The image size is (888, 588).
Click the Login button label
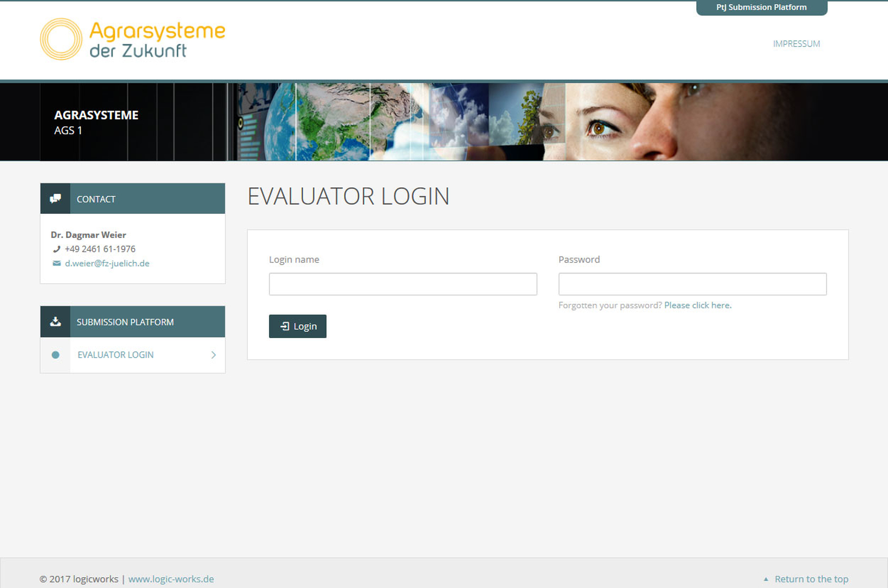pyautogui.click(x=305, y=327)
